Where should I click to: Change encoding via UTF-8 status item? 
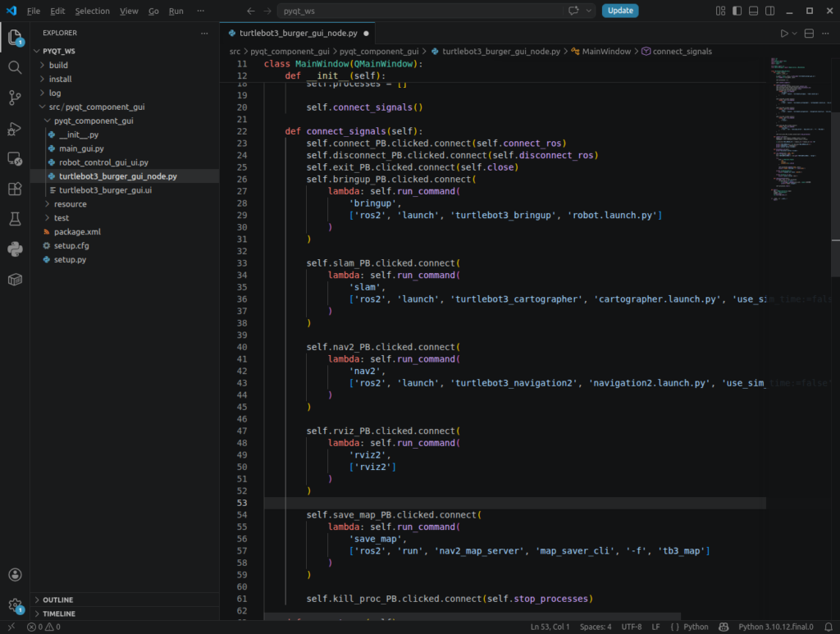point(631,627)
